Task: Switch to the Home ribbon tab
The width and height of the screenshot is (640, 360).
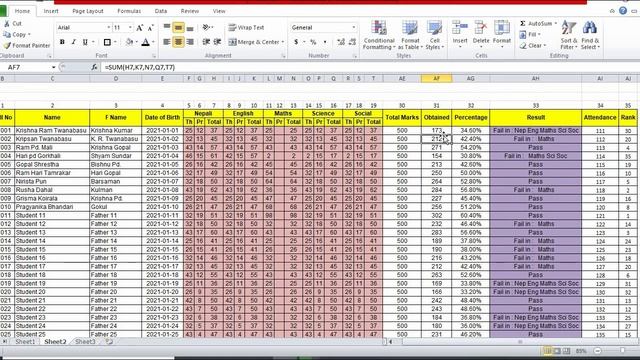Action: click(22, 11)
